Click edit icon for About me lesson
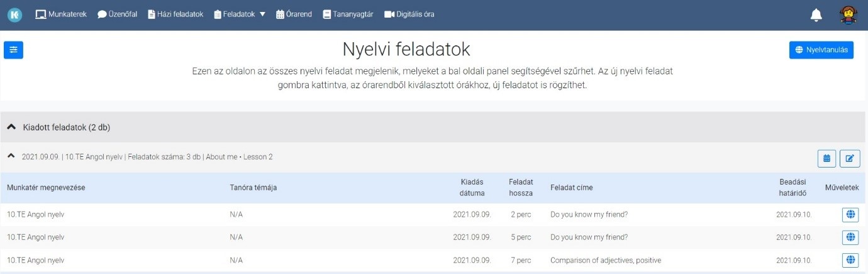This screenshot has height=274, width=868. click(x=850, y=158)
